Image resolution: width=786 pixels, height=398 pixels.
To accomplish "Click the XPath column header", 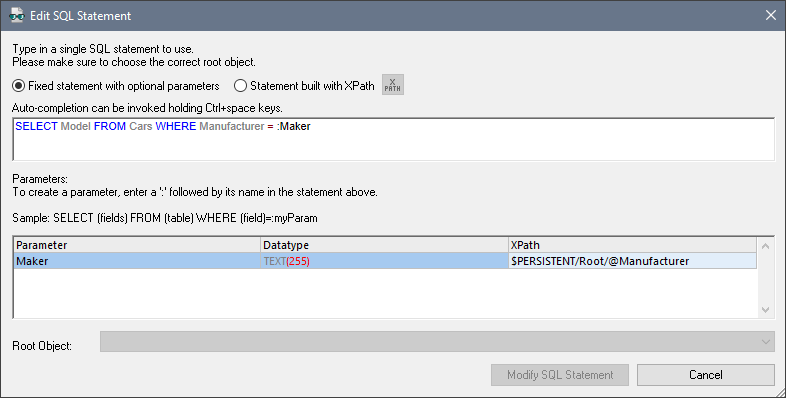I will pos(632,245).
